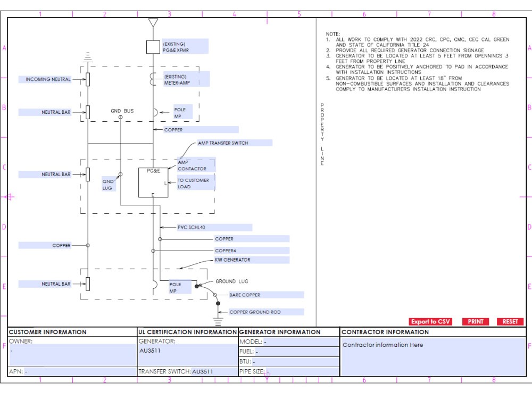
Task: Click the GENERATOR INFORMATION heading
Action: 280,332
